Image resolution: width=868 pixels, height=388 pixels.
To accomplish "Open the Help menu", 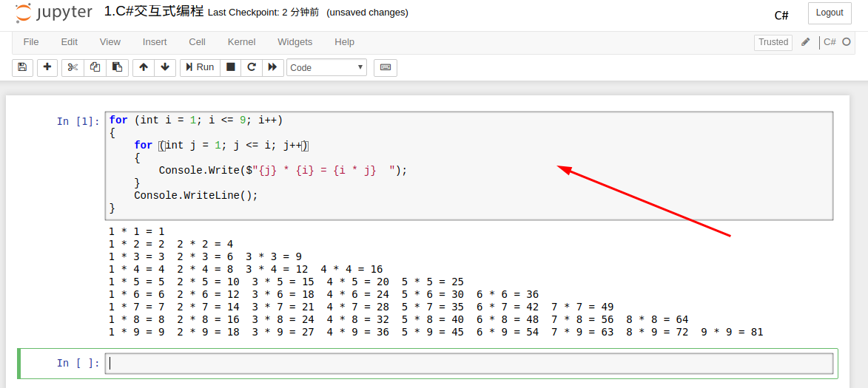I will [344, 42].
